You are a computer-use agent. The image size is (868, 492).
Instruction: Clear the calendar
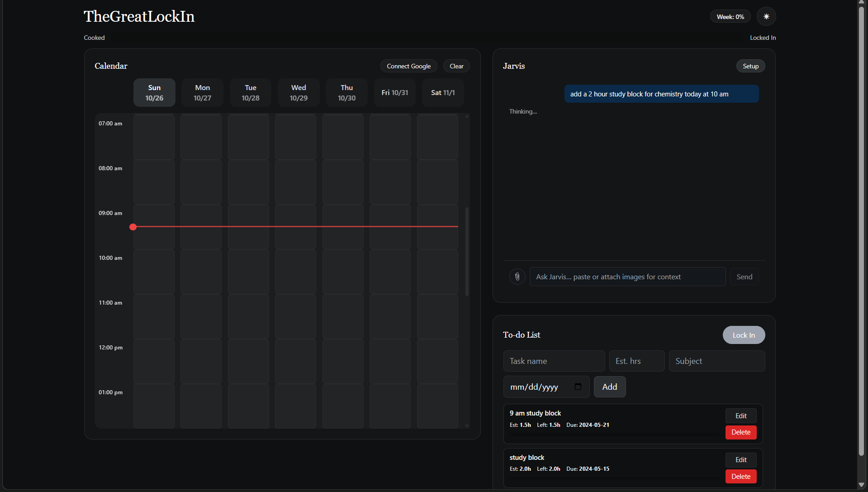click(456, 66)
